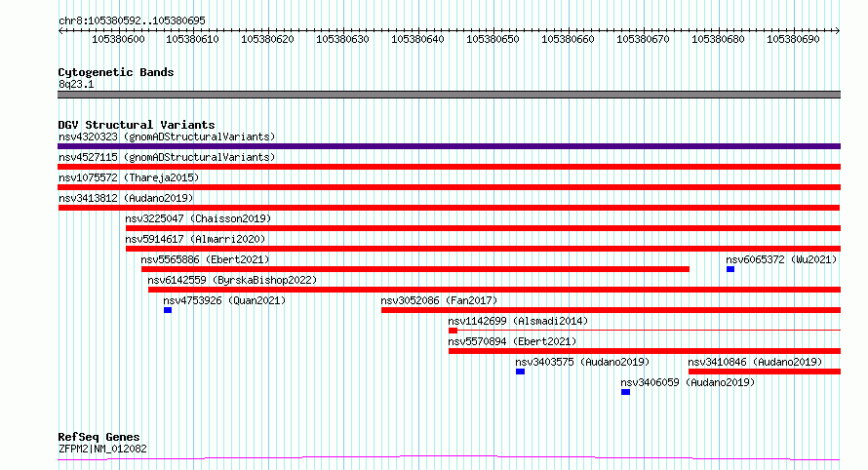Open nsv5914617 (Almarri2020) label
The image size is (868, 470).
point(195,239)
